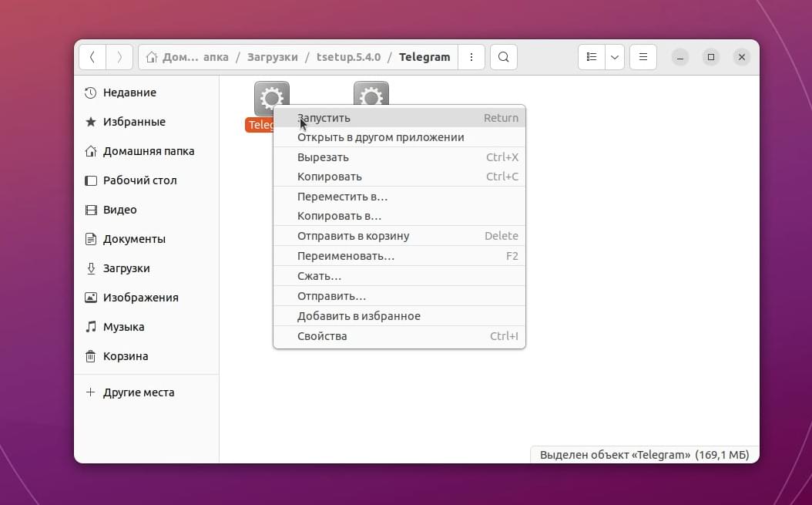This screenshot has height=505, width=812.
Task: Open Изображения in the sidebar
Action: click(x=146, y=298)
